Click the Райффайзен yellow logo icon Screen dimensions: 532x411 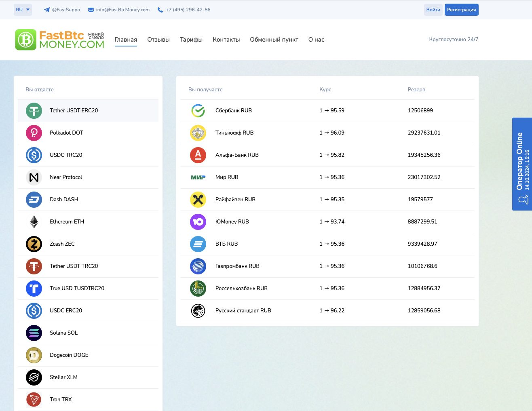(x=198, y=200)
